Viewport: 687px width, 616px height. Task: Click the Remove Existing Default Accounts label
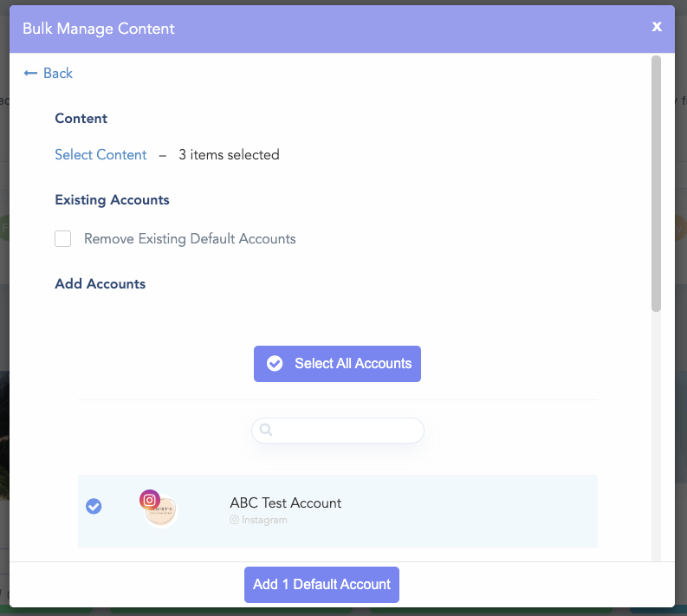[x=190, y=239]
